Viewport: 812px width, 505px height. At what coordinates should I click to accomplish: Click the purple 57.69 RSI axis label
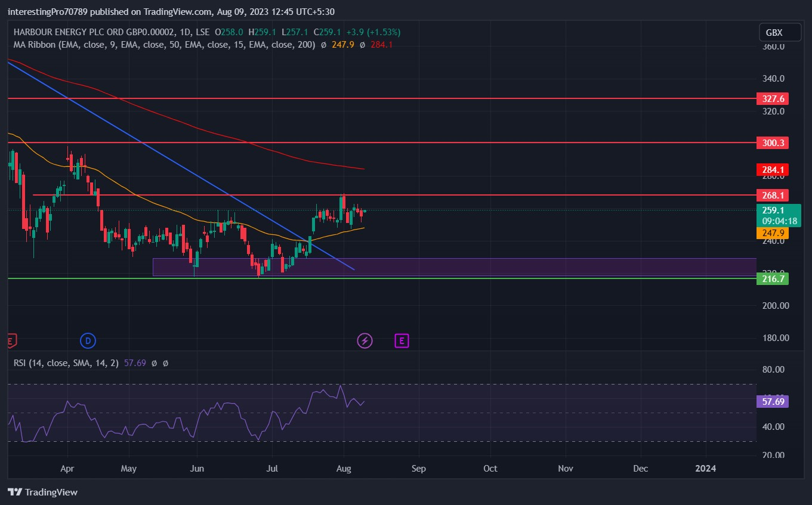pyautogui.click(x=772, y=401)
